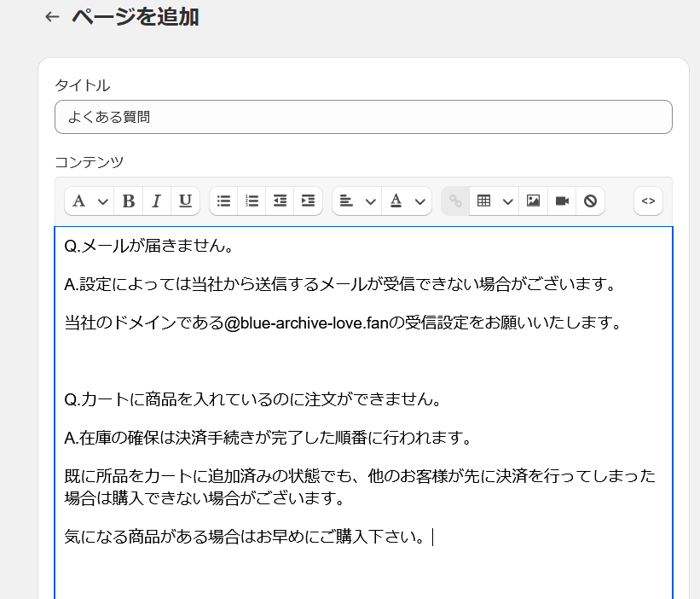Image resolution: width=700 pixels, height=599 pixels.
Task: Insert a bulleted list
Action: click(x=223, y=201)
